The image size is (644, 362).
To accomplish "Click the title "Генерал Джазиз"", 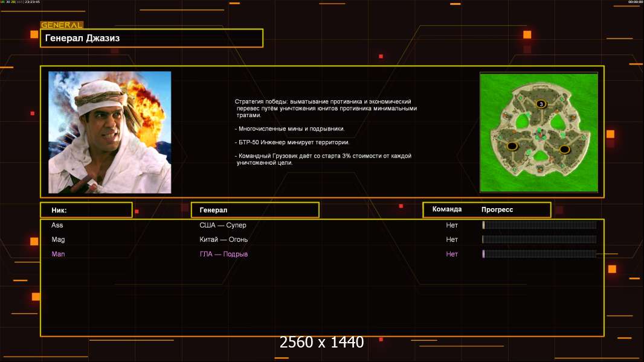I will pyautogui.click(x=82, y=38).
